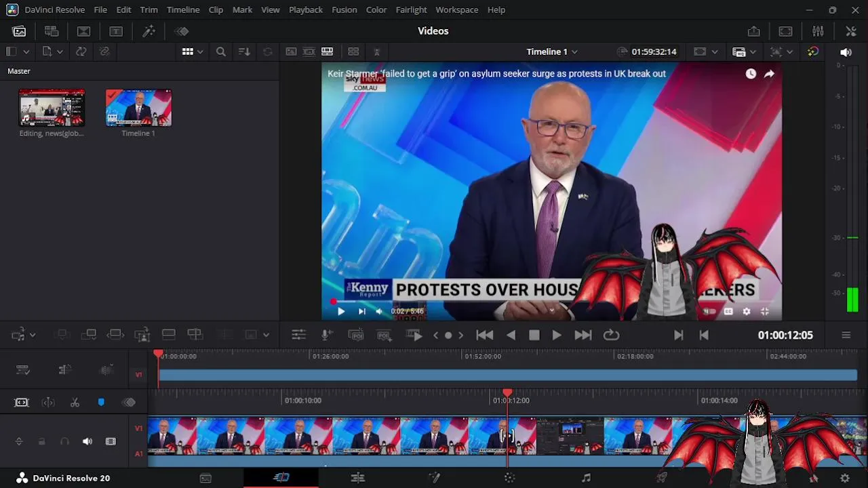Expand the timeline resolution dropdown arrow
The width and height of the screenshot is (868, 488).
coord(714,52)
